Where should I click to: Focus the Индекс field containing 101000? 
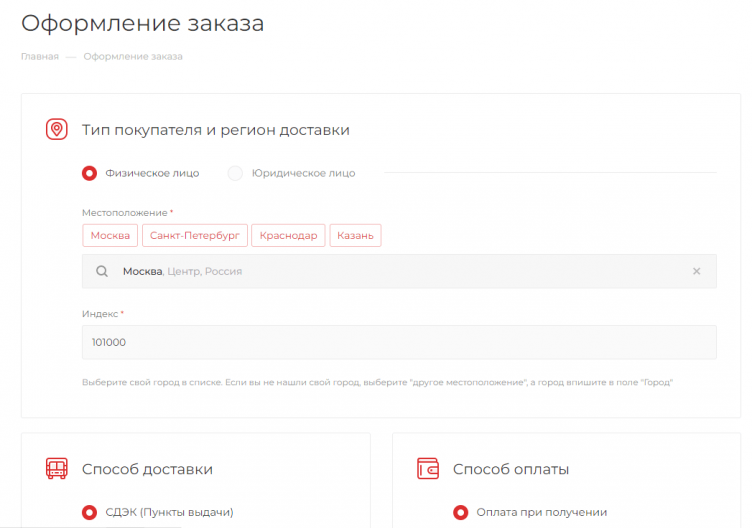coord(399,342)
